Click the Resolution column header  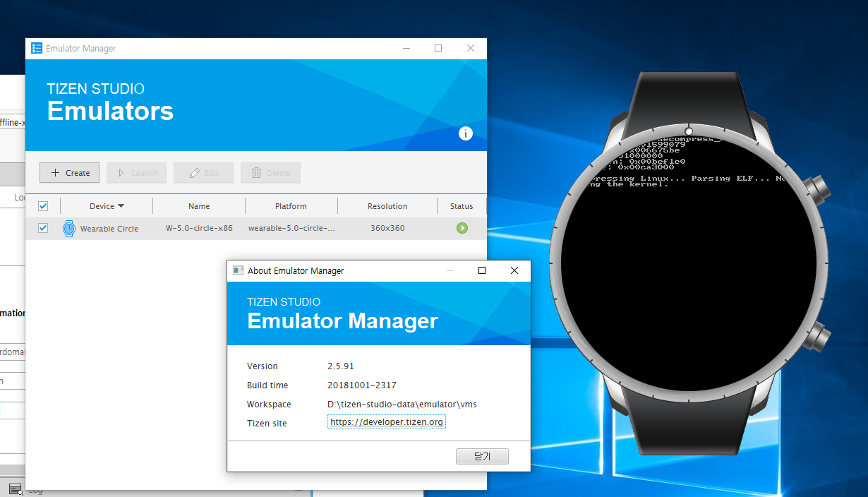[387, 206]
